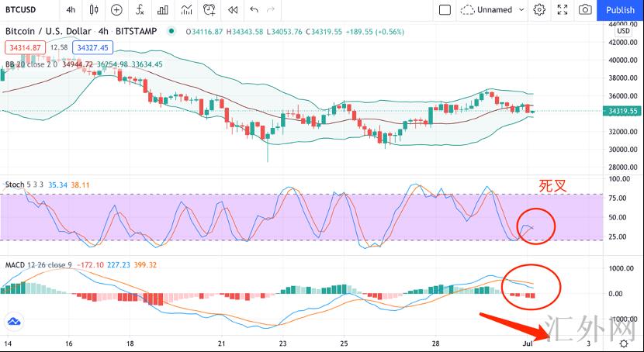Viewport: 644px width, 352px height.
Task: Click the BITSTAMP exchange label
Action: pos(136,31)
